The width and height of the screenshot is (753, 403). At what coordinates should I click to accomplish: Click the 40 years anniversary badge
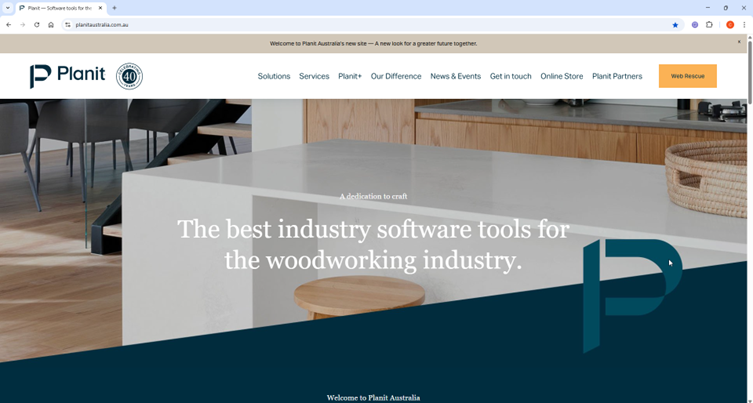[129, 76]
